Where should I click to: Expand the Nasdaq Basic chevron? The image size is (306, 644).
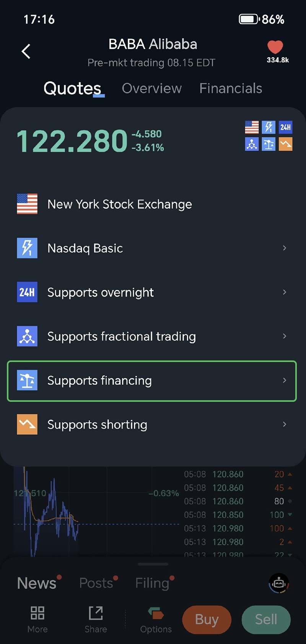click(284, 248)
